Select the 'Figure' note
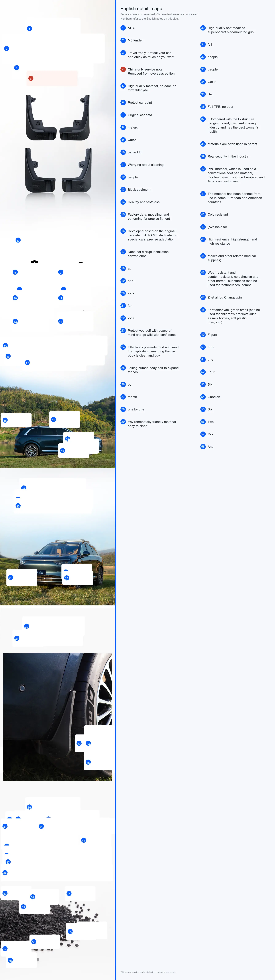The width and height of the screenshot is (275, 980). coord(212,335)
